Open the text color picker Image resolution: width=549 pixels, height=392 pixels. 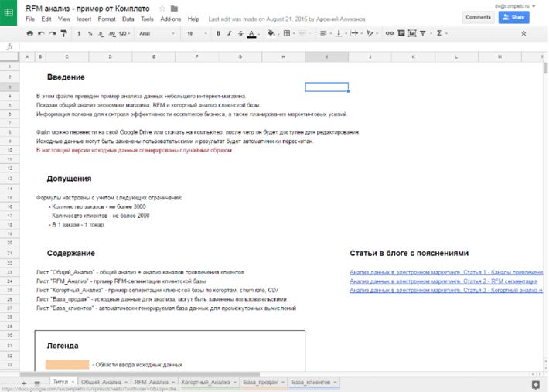[252, 33]
